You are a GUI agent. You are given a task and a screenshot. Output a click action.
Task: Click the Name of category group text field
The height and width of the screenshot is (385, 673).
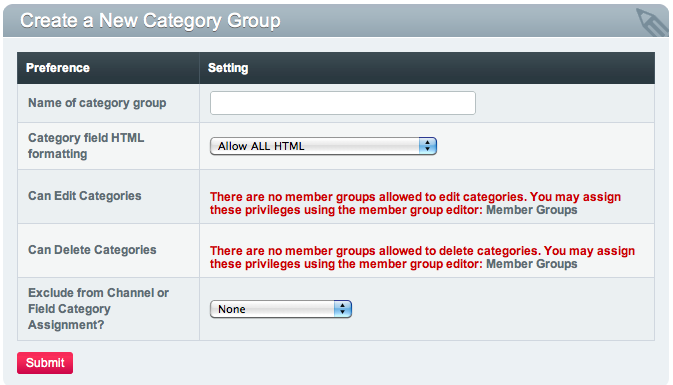(x=343, y=103)
